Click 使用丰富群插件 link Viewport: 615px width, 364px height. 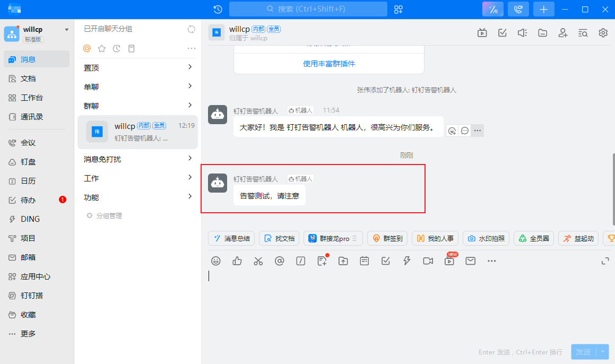(328, 64)
